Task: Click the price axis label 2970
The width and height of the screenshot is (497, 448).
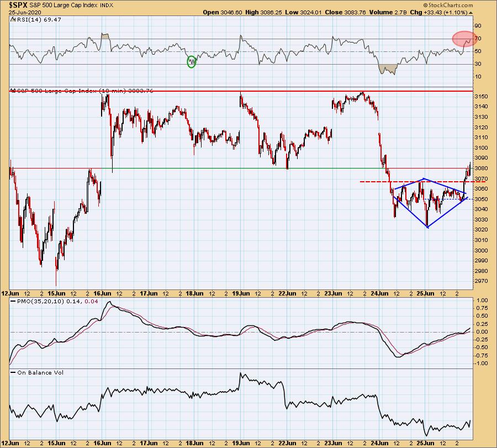Action: click(x=481, y=281)
